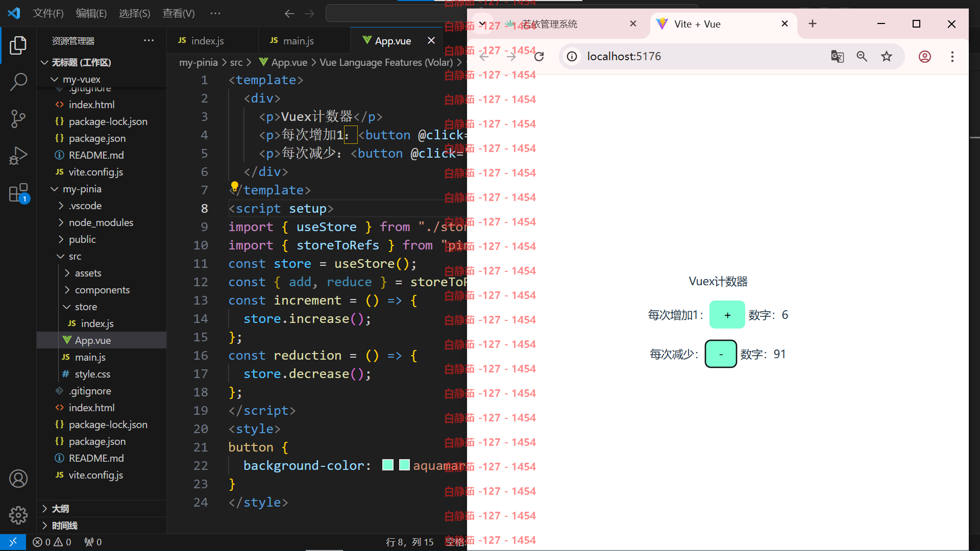The height and width of the screenshot is (551, 980).
Task: Reload the browser page
Action: [x=539, y=56]
